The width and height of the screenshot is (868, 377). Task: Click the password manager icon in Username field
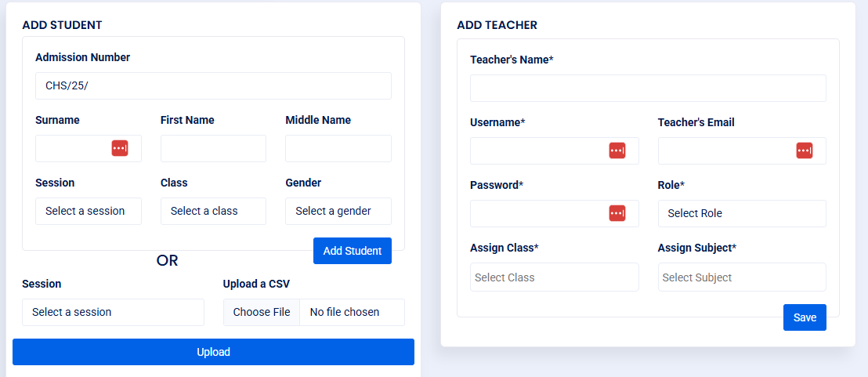click(x=617, y=150)
